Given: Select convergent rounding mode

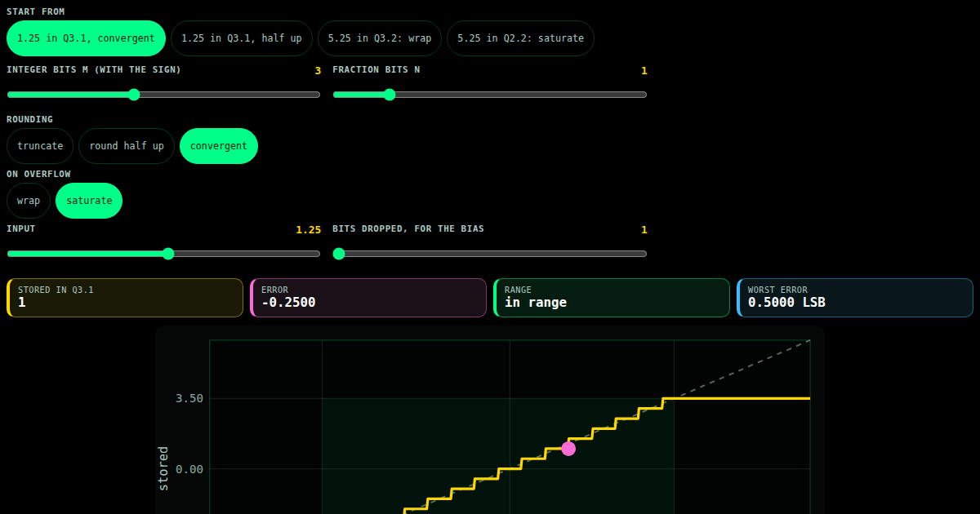Looking at the screenshot, I should pyautogui.click(x=219, y=146).
